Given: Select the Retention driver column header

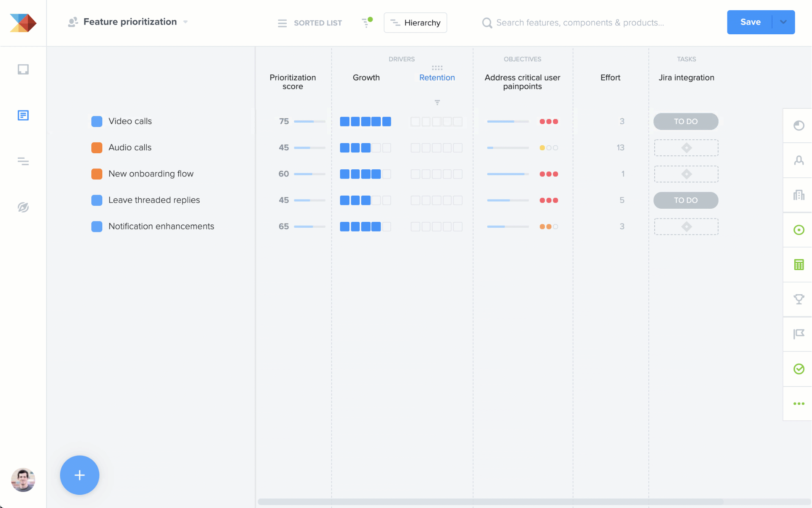Looking at the screenshot, I should pyautogui.click(x=437, y=77).
